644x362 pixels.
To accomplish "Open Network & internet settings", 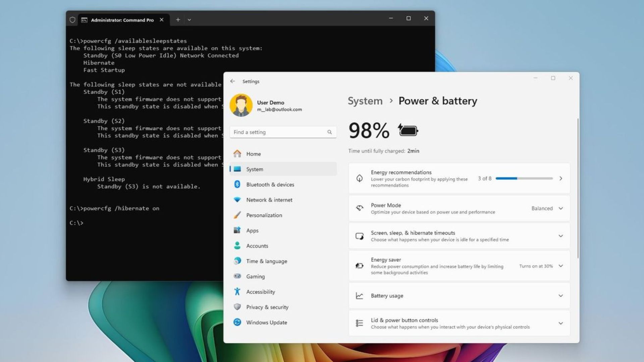I will [283, 200].
